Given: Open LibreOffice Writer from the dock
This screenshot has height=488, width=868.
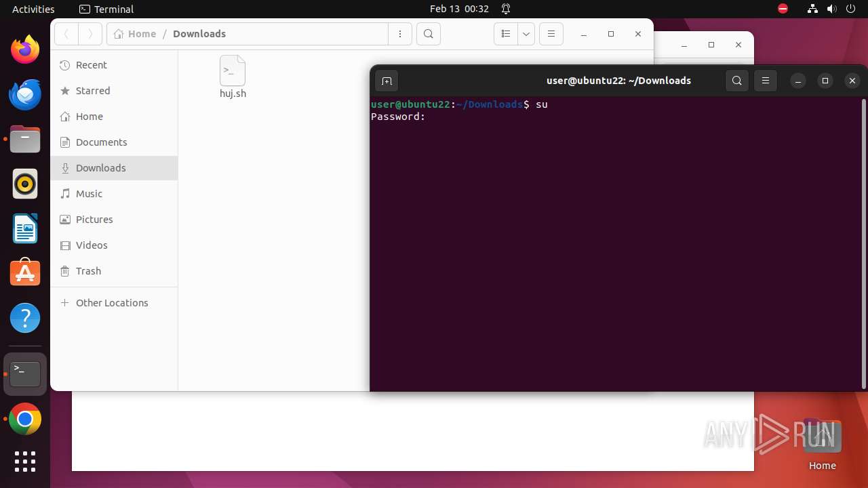Looking at the screenshot, I should click(x=25, y=228).
